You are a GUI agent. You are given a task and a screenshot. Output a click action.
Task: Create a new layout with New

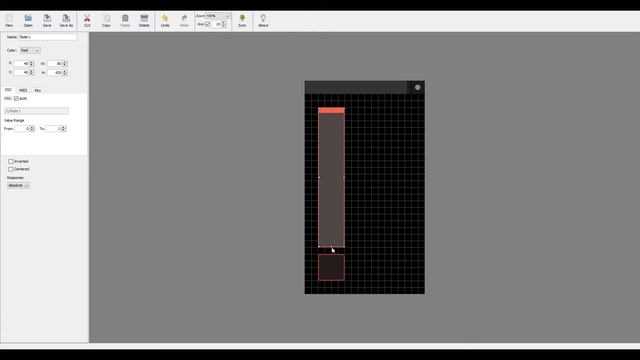[x=9, y=20]
